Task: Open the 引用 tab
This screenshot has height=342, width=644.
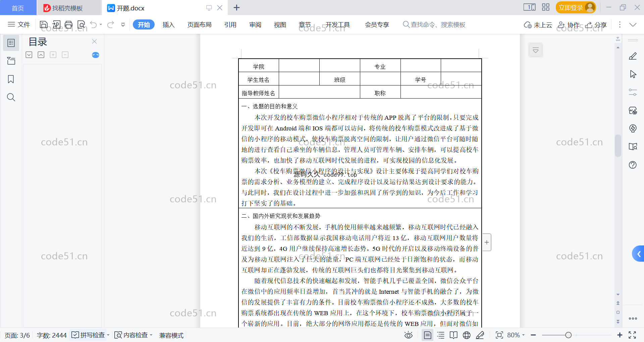Action: [230, 24]
